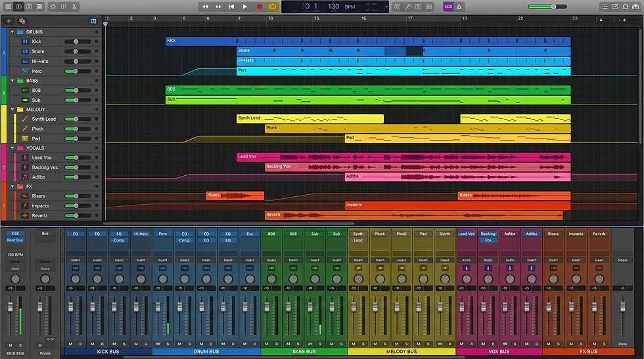The height and width of the screenshot is (359, 644).
Task: Select the KICK BUS tab
Action: coord(108,352)
